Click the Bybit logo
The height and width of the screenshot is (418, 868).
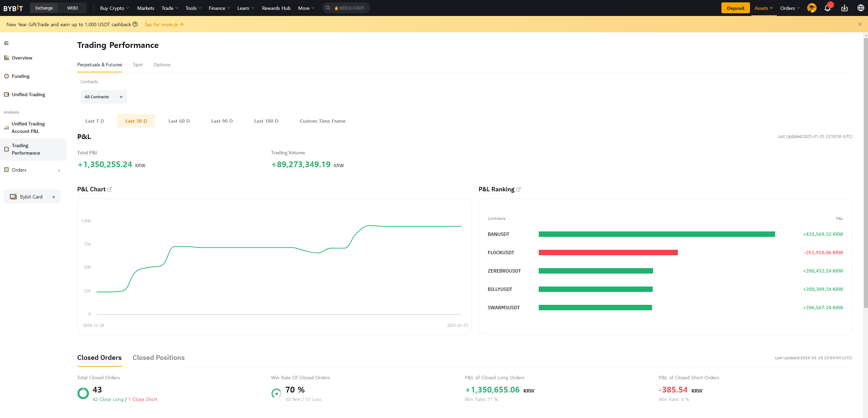13,8
